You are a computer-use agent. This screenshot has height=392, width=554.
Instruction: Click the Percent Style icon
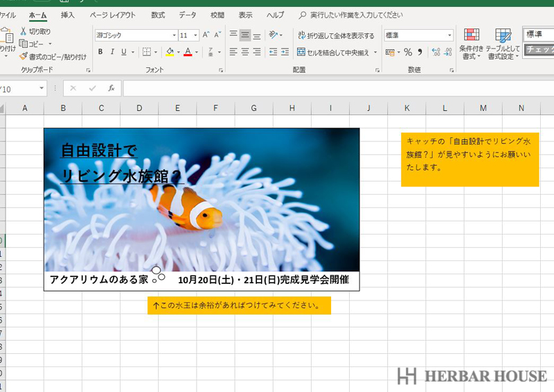click(x=408, y=52)
